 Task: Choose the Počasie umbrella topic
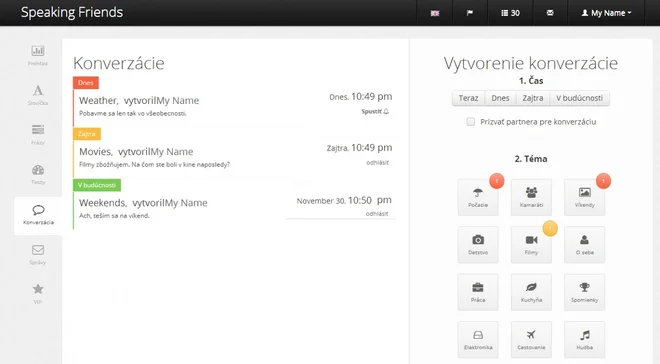point(478,197)
